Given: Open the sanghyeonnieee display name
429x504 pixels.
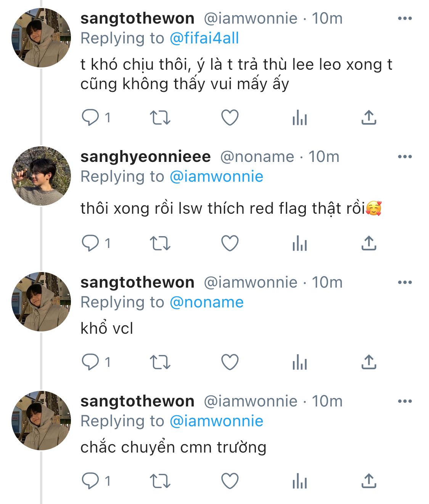Looking at the screenshot, I should point(145,157).
